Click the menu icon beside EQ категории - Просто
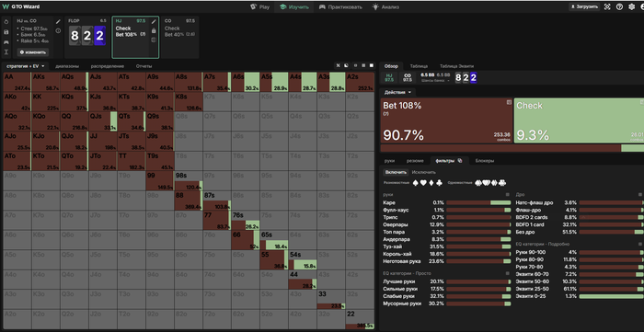This screenshot has height=332, width=644. point(508,273)
